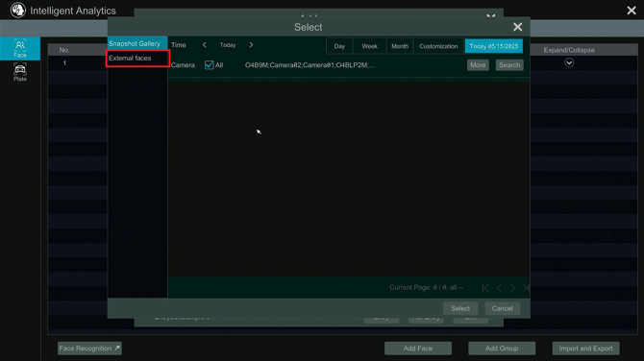Click the camera list O4B9M;Camera02 text
Image resolution: width=644 pixels, height=361 pixels.
coord(310,65)
